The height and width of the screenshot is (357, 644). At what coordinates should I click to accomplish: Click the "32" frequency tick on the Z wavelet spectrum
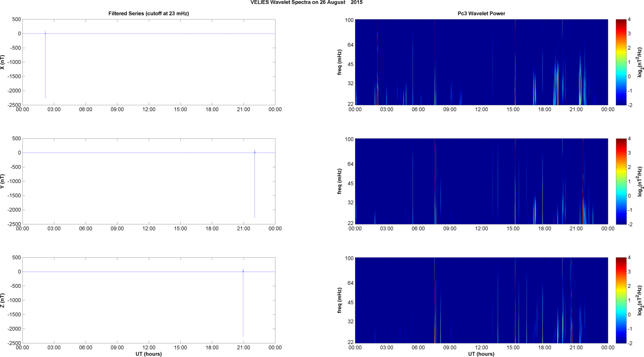tap(351, 321)
